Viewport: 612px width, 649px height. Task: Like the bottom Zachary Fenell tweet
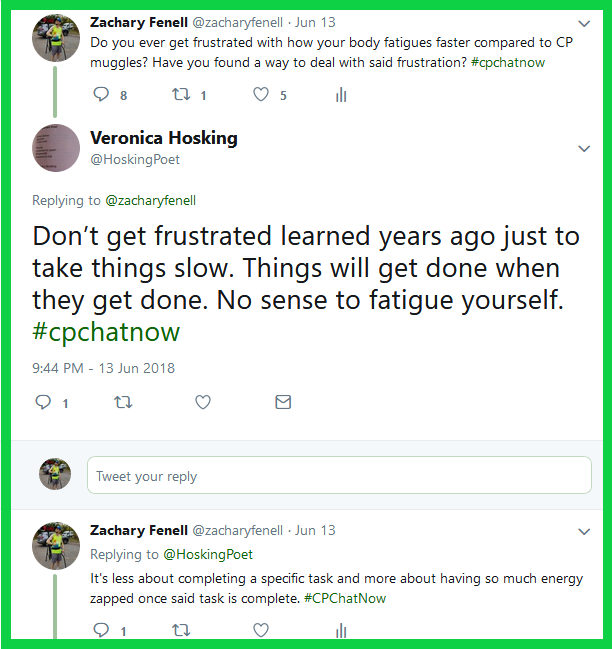tap(261, 630)
